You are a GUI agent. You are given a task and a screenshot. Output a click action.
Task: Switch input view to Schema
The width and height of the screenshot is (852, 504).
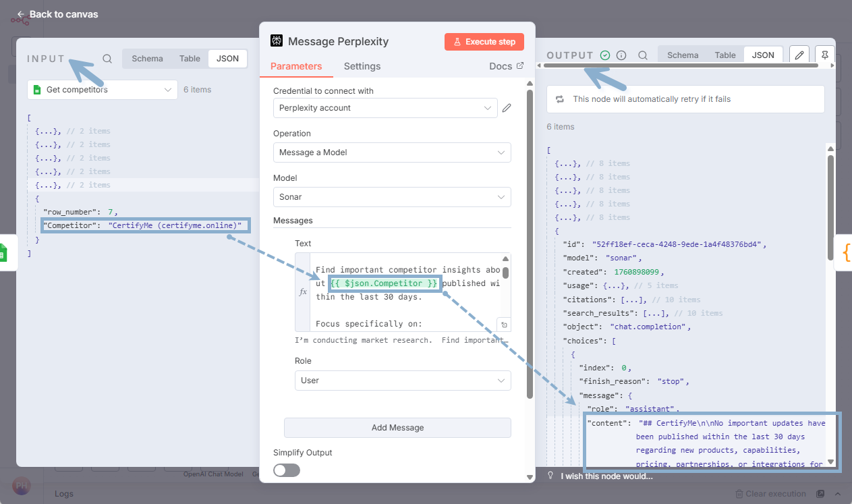pos(147,59)
